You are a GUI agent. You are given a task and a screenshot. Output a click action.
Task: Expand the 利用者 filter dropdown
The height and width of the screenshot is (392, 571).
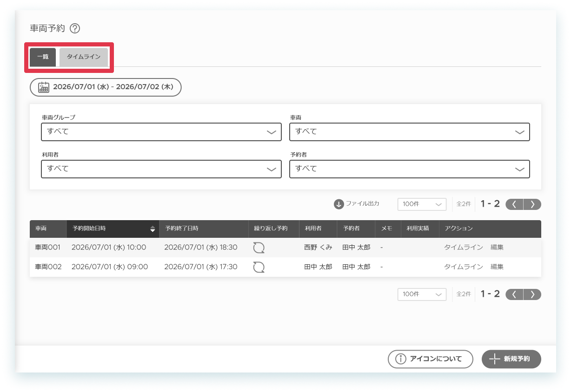click(161, 169)
